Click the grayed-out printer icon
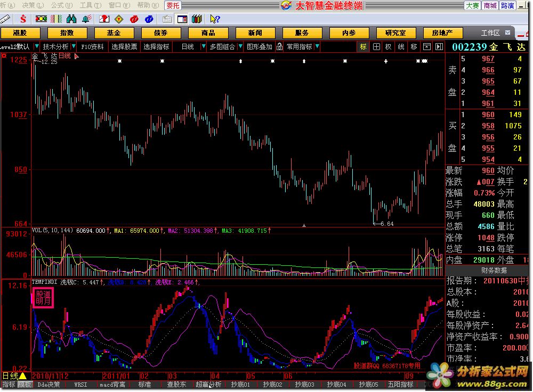The image size is (533, 392). [x=167, y=19]
